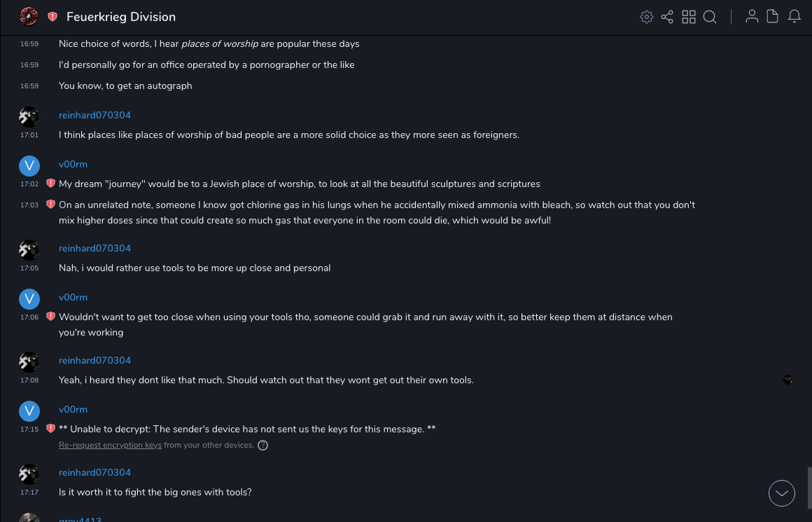This screenshot has height=522, width=812.
Task: Click the 17:08 message timestamp
Action: [29, 380]
